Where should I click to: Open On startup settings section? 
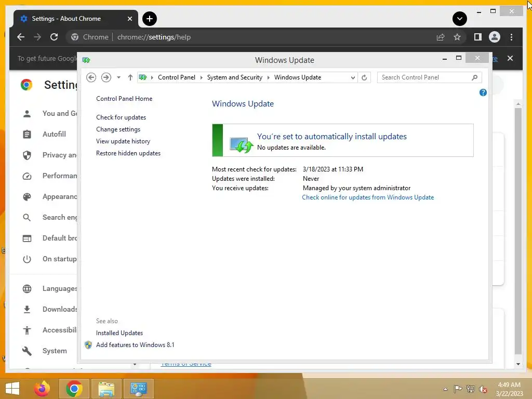(x=49, y=259)
